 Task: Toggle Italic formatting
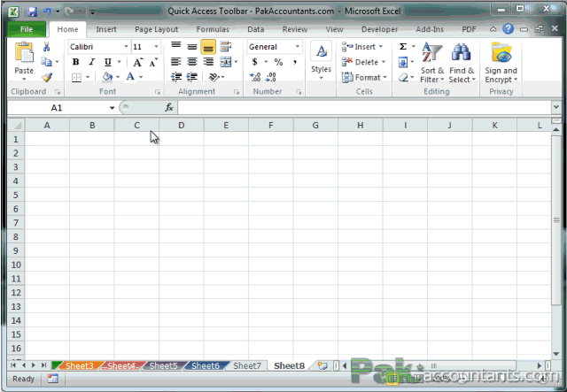click(x=92, y=62)
